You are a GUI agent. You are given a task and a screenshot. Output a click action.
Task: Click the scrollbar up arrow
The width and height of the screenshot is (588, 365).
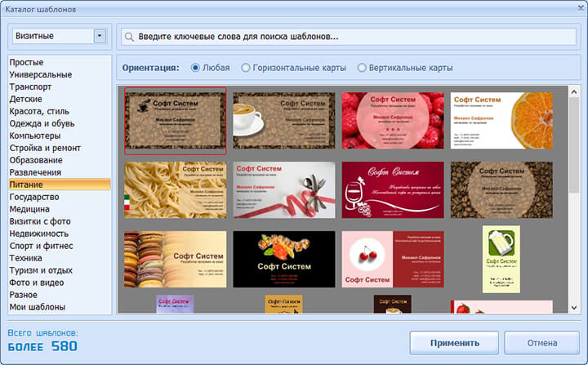point(574,91)
